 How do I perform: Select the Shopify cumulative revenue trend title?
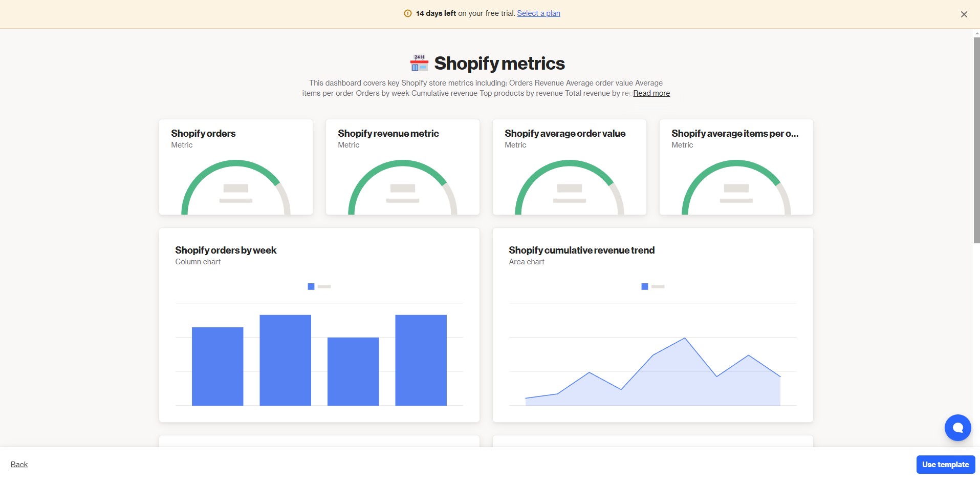(582, 250)
